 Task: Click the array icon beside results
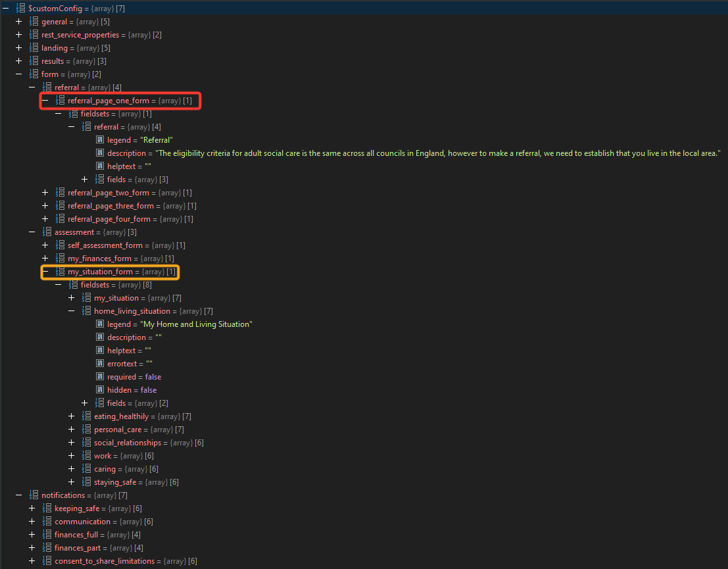tap(34, 61)
